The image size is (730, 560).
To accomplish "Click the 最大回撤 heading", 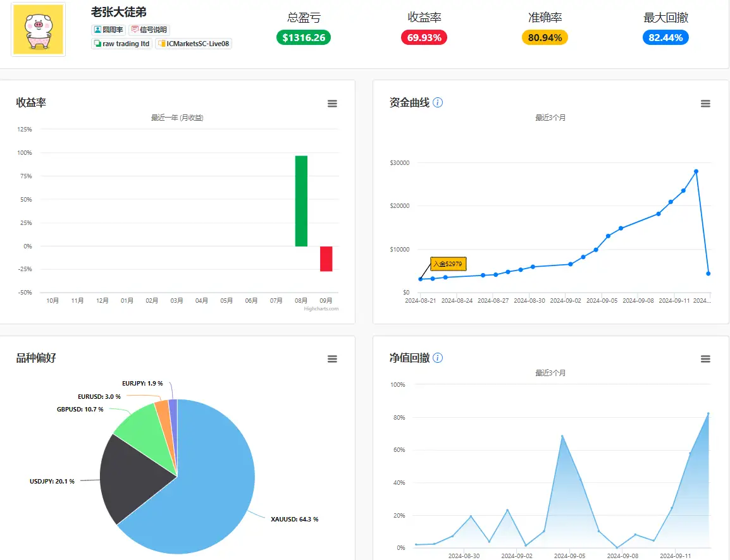I will (665, 18).
